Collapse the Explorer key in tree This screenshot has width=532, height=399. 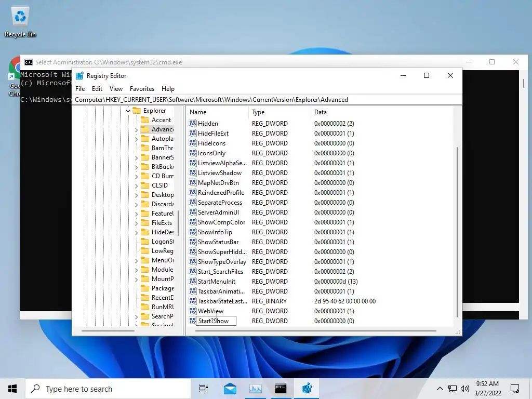128,111
